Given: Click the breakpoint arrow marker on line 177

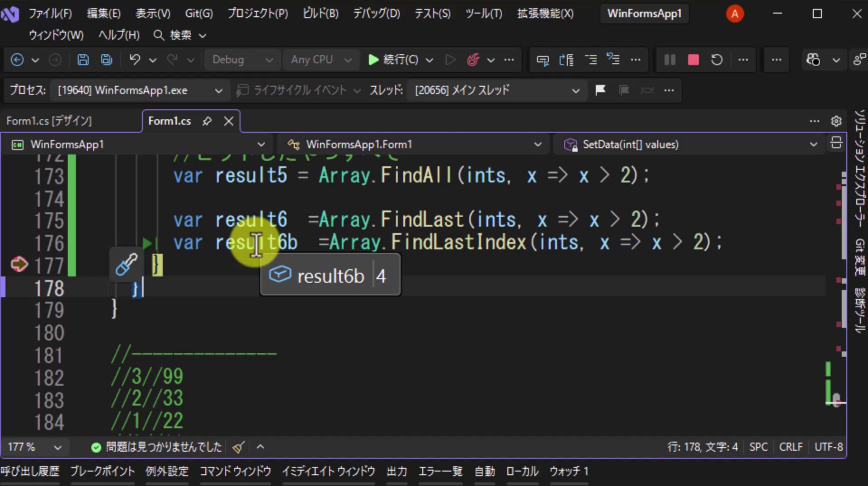Looking at the screenshot, I should coord(19,264).
